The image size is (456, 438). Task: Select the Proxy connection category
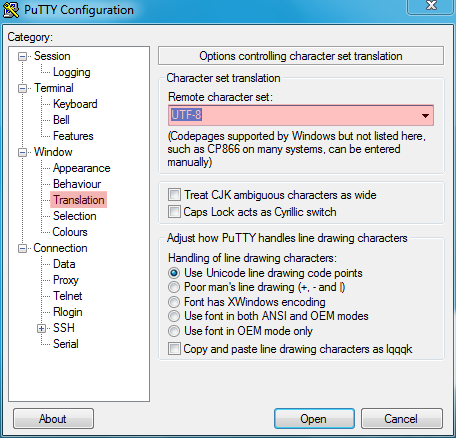[66, 280]
